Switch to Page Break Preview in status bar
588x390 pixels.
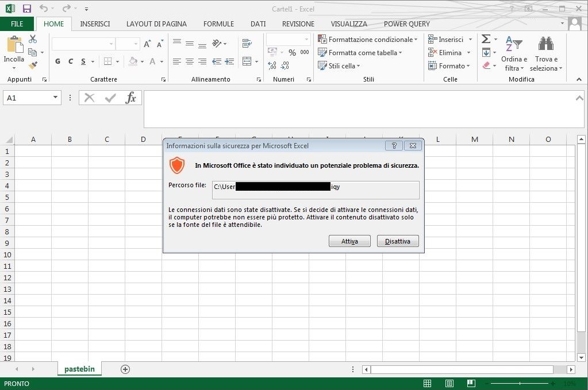click(471, 383)
